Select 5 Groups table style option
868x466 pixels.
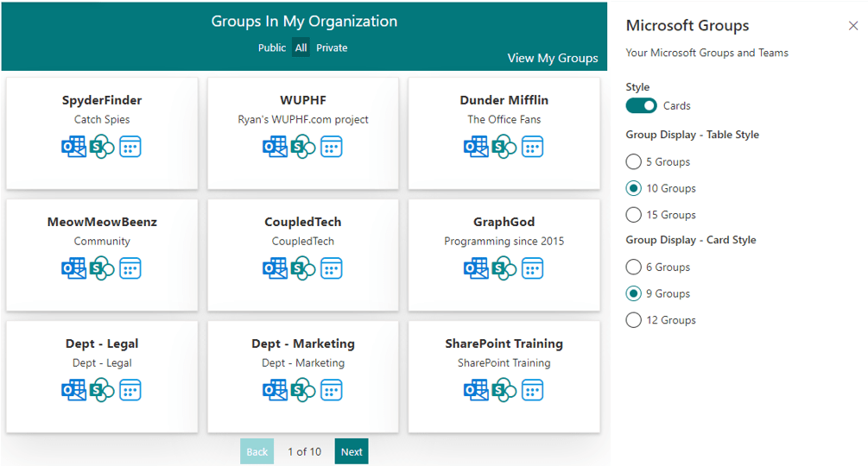point(634,161)
